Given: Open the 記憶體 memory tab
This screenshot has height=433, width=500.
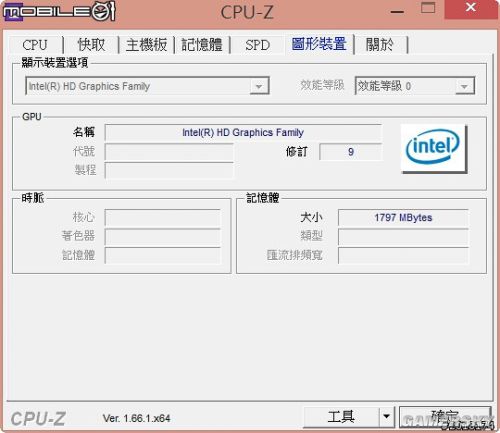Looking at the screenshot, I should (x=202, y=45).
